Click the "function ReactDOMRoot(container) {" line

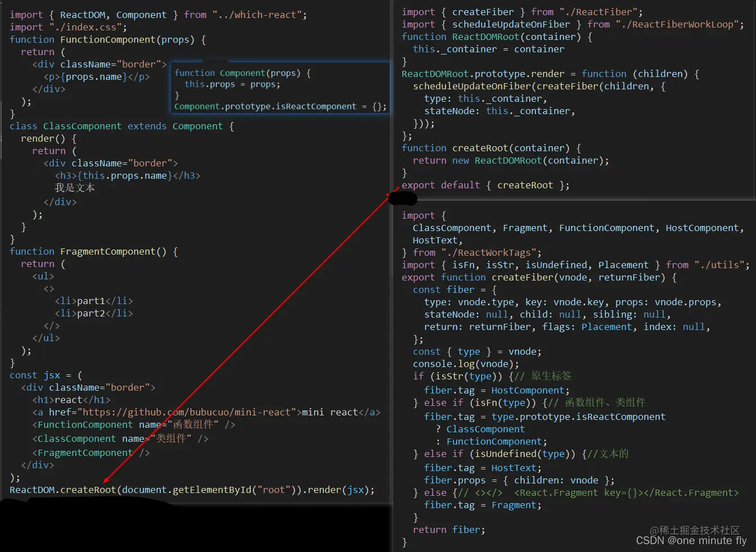coord(497,37)
